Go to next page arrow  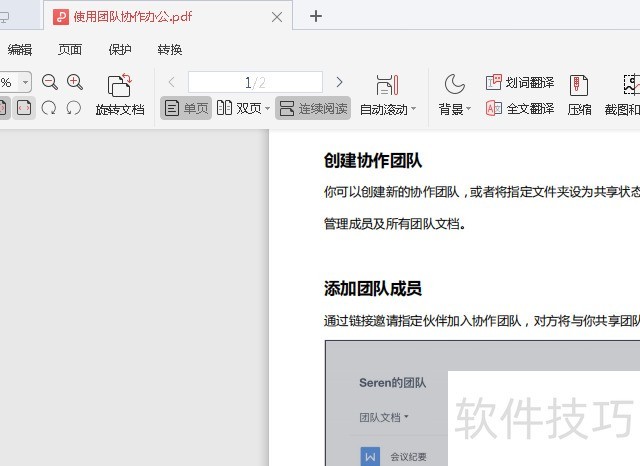[x=339, y=82]
